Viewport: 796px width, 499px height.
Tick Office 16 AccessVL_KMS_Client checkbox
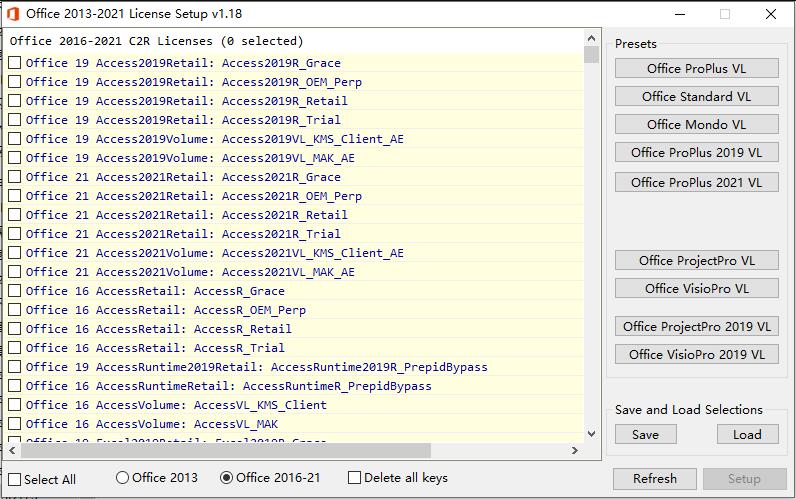(x=15, y=405)
